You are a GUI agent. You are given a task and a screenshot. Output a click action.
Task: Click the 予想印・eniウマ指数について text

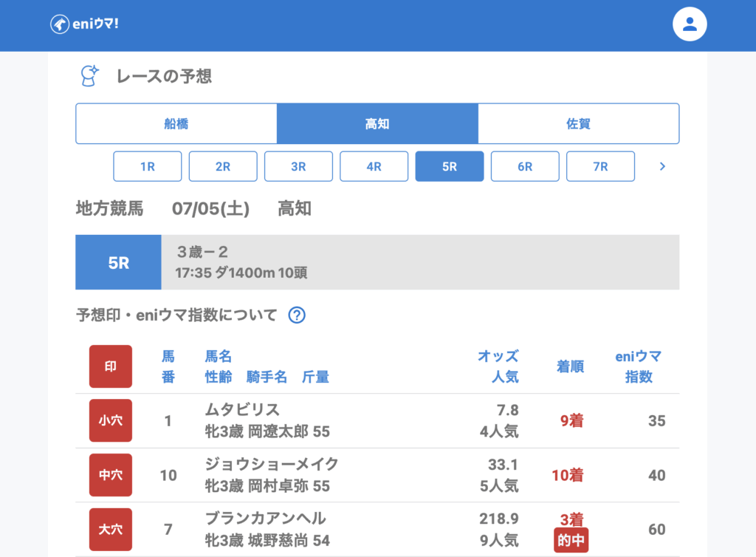point(176,315)
